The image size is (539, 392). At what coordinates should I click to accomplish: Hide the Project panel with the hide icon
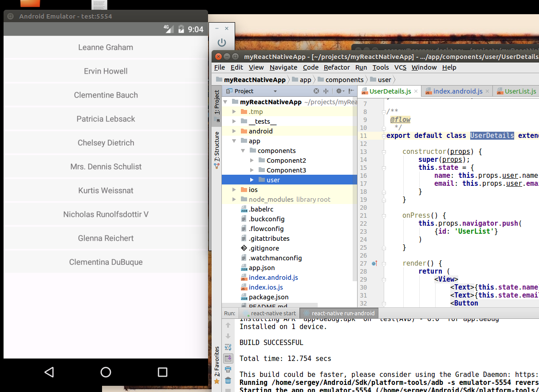pyautogui.click(x=350, y=91)
